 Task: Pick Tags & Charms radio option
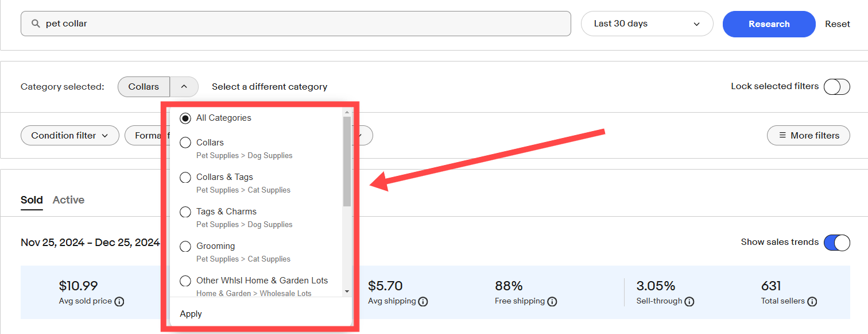point(185,212)
